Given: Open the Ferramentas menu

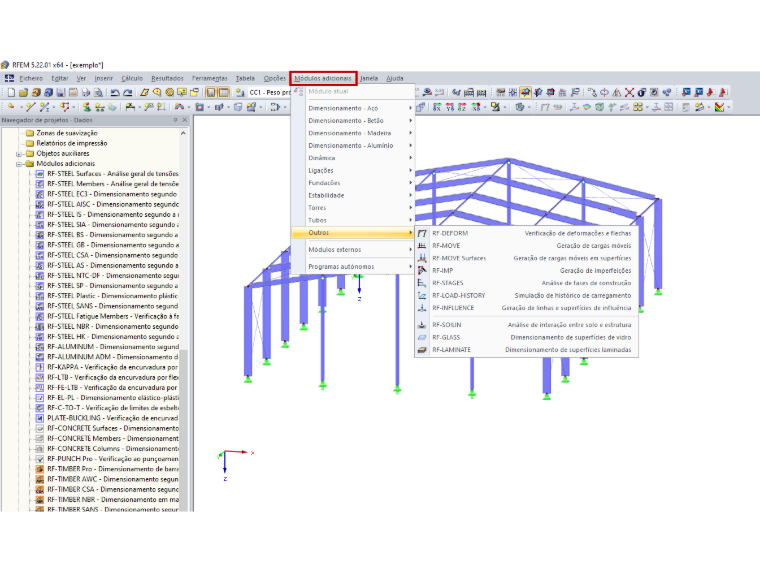Looking at the screenshot, I should click(209, 78).
